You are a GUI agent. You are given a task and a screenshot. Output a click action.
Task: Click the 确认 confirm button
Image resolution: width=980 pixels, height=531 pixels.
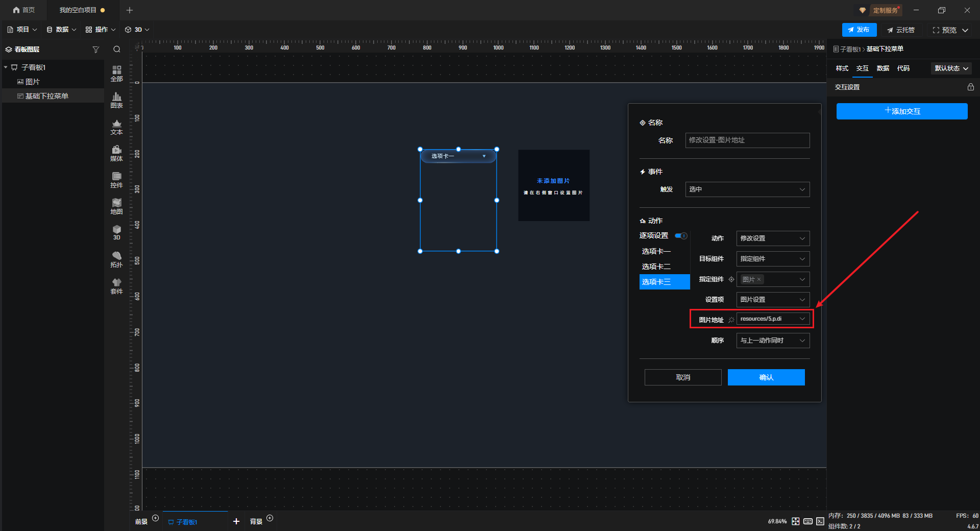click(x=766, y=377)
